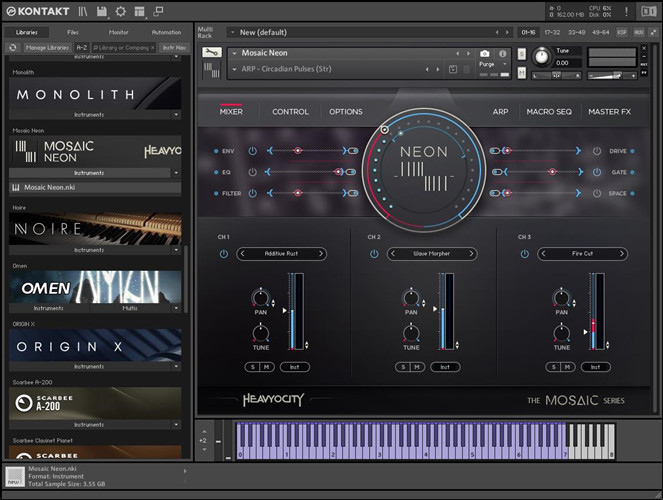Toggle SPACE power button
The image size is (663, 500).
pyautogui.click(x=597, y=193)
